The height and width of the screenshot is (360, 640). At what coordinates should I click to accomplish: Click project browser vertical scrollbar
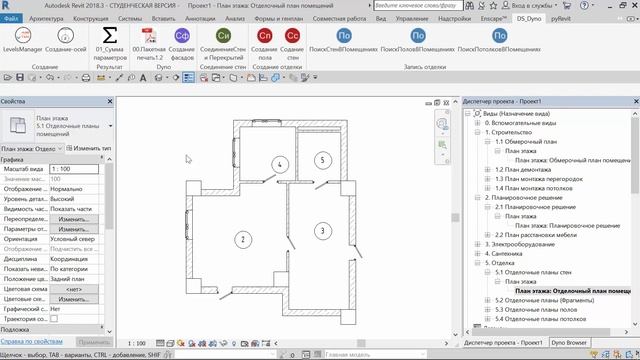coord(635,155)
